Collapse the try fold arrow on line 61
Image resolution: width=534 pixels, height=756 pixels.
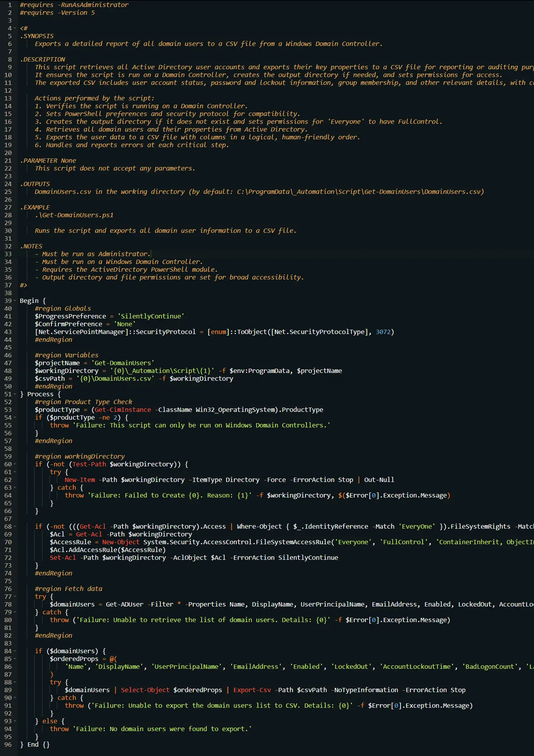pos(15,472)
